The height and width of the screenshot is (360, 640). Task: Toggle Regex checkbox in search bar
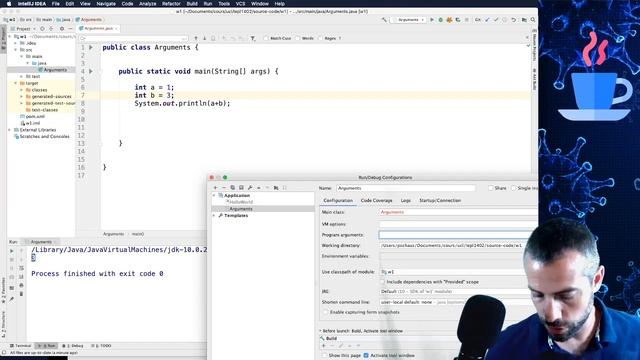pos(320,38)
